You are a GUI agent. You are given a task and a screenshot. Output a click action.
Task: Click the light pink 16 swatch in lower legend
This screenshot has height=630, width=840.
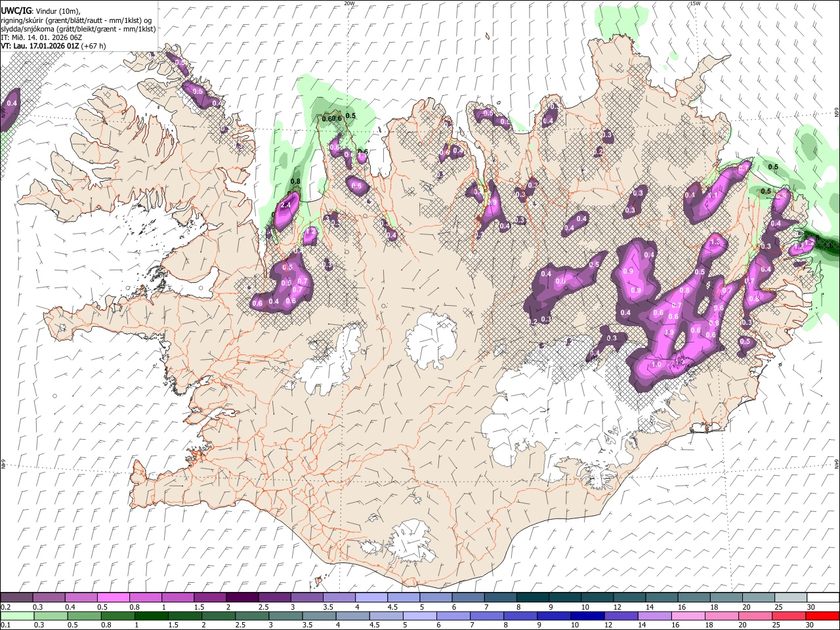[687, 616]
